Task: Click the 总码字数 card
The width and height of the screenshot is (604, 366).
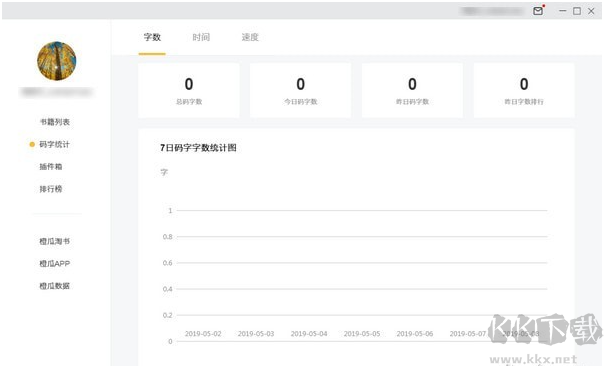Action: pos(189,91)
